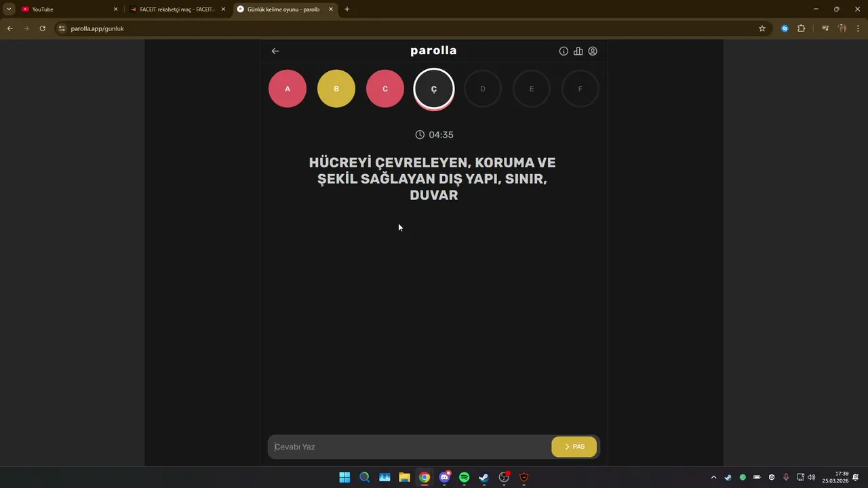Open the Extensions puzzle icon
Image resolution: width=868 pixels, height=488 pixels.
pyautogui.click(x=802, y=28)
